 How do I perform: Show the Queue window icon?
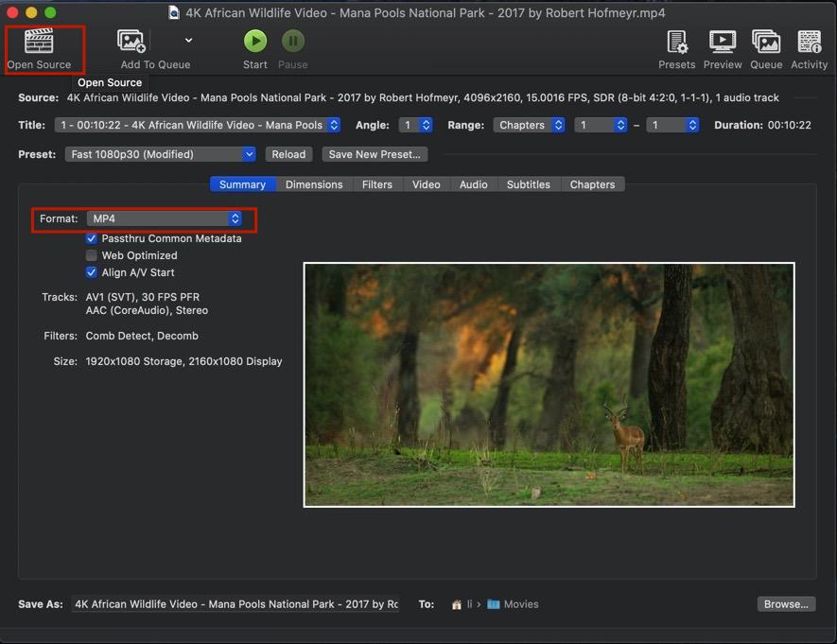(x=765, y=41)
